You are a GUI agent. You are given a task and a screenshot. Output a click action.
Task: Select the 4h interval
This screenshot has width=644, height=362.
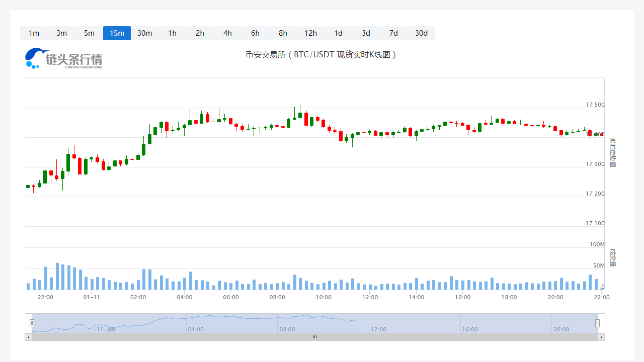coord(227,33)
